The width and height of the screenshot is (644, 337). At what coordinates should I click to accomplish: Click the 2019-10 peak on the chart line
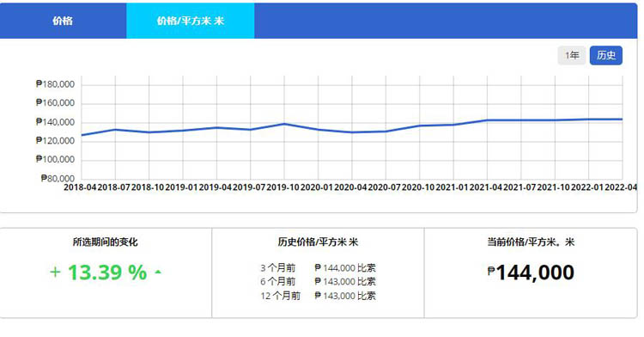point(284,124)
